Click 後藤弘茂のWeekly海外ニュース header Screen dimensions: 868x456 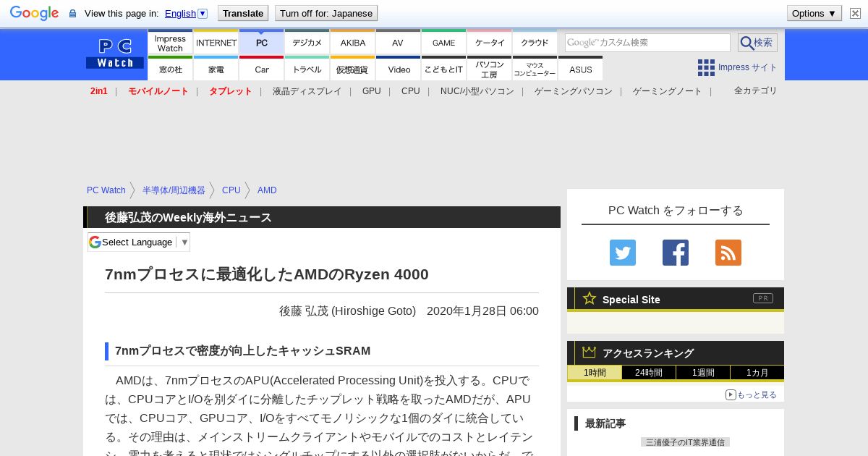click(188, 217)
